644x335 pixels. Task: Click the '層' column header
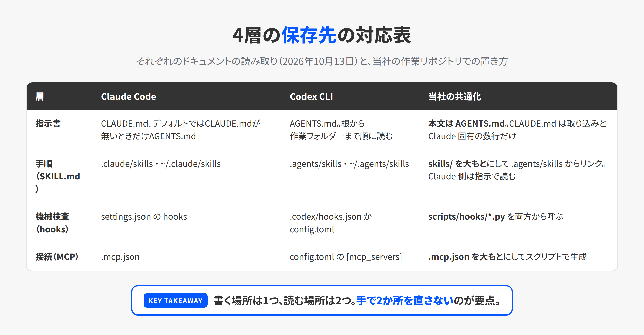pyautogui.click(x=40, y=97)
